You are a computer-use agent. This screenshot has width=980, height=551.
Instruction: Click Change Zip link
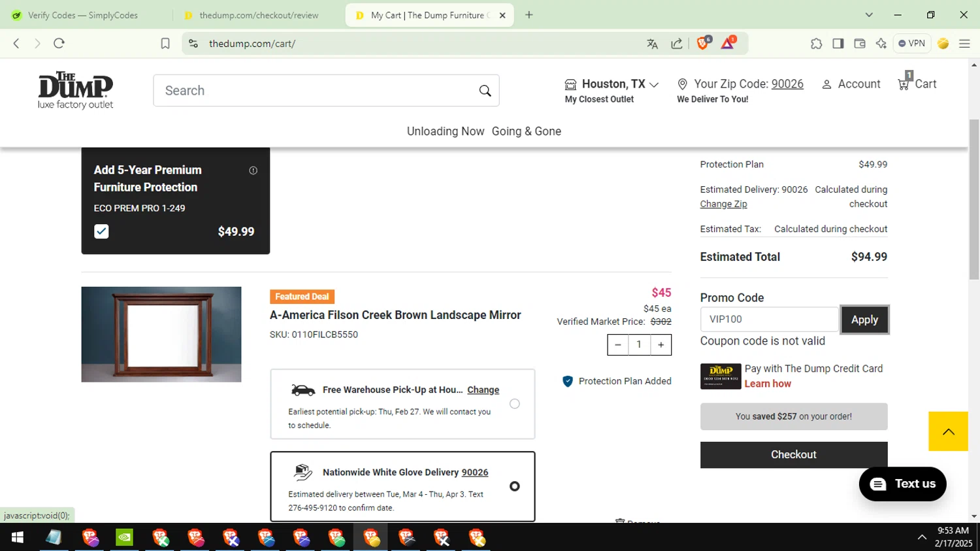(x=723, y=204)
